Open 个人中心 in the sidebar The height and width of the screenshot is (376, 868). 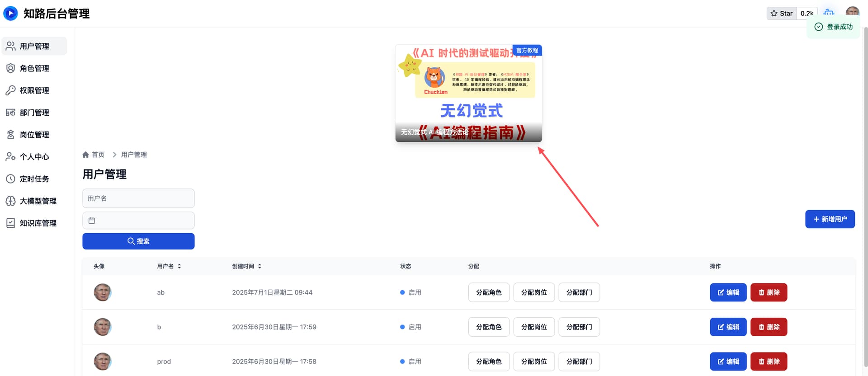click(x=34, y=157)
